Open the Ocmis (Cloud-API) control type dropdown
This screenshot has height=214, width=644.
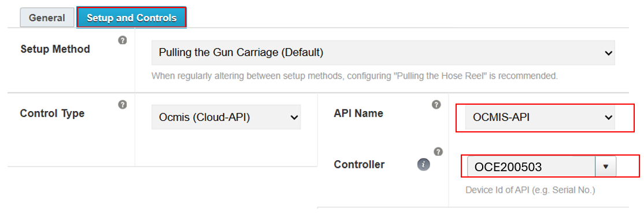coord(226,117)
